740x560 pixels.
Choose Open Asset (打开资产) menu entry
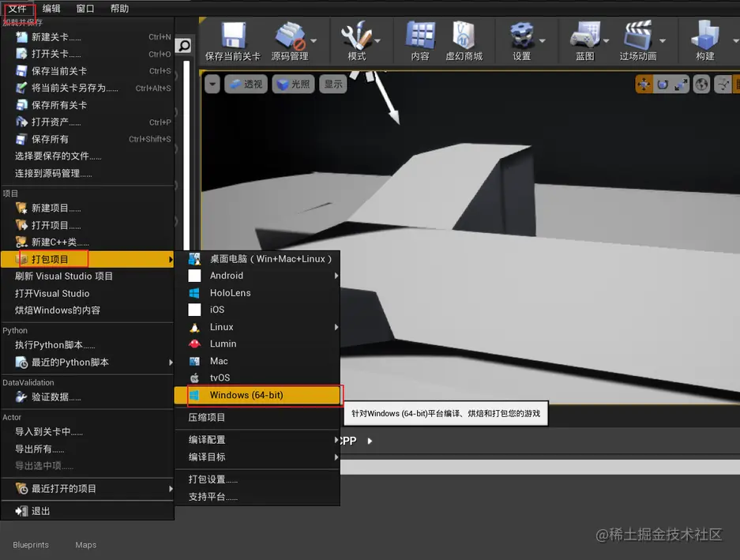point(88,122)
